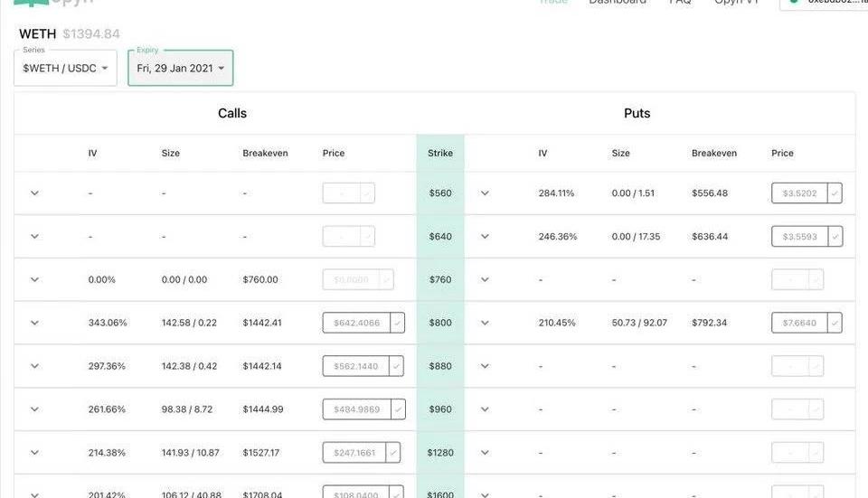Open the Trade tab

pyautogui.click(x=553, y=3)
